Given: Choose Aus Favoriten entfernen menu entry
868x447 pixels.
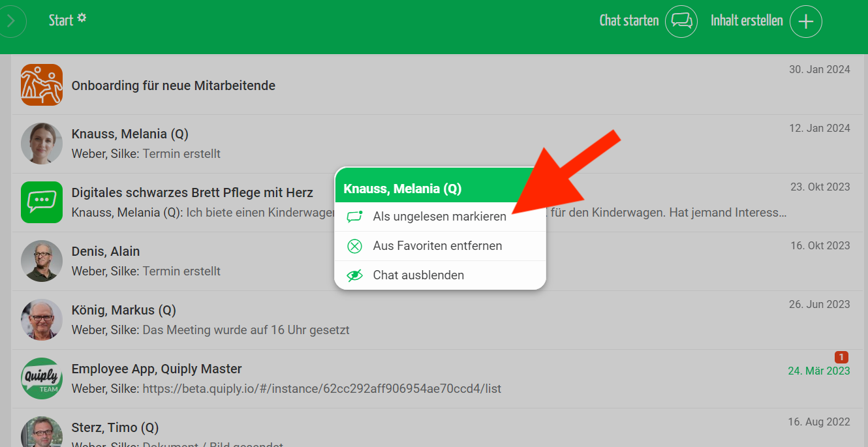Looking at the screenshot, I should (437, 246).
